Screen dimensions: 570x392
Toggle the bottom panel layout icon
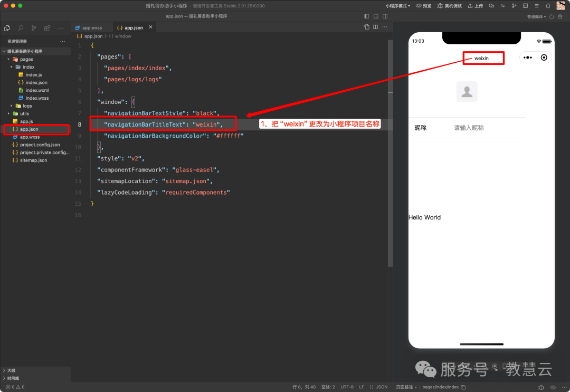tap(376, 16)
